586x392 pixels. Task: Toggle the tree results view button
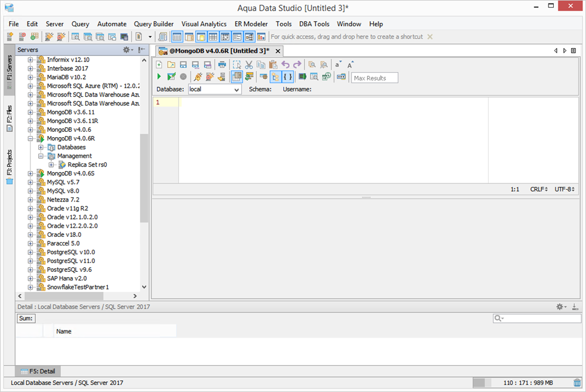pyautogui.click(x=276, y=77)
